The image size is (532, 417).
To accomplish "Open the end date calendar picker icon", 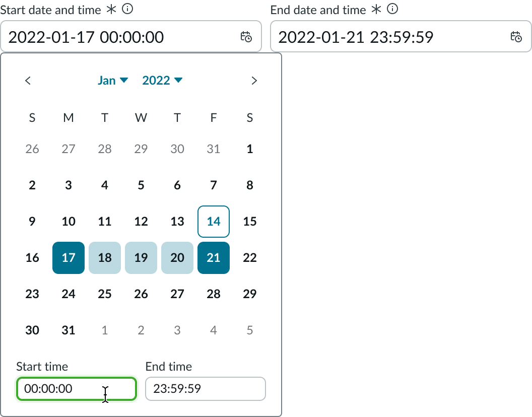I will pos(516,36).
